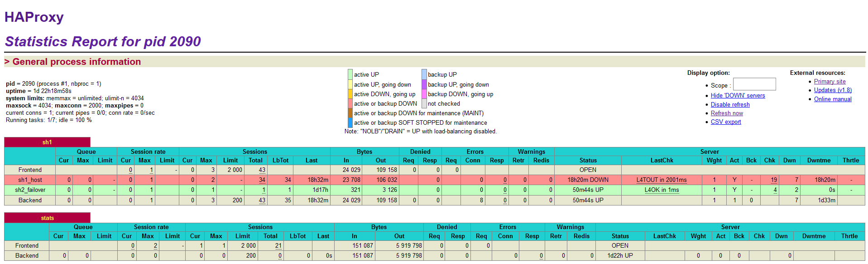Click stats Frontend OPEN status
The image size is (868, 264).
point(620,245)
